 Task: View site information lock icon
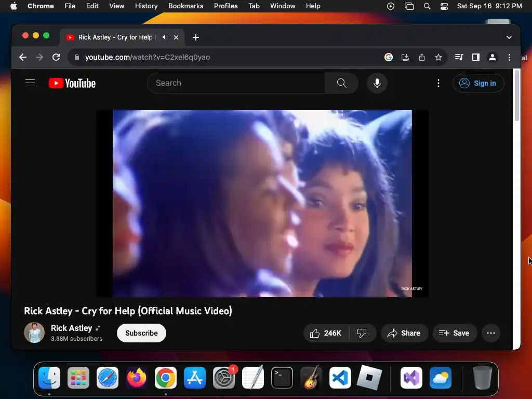pyautogui.click(x=77, y=57)
